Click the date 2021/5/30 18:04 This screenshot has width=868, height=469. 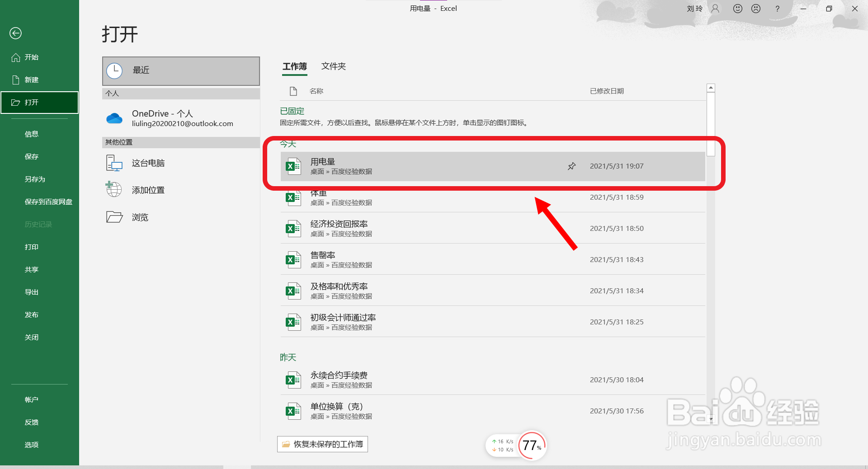click(x=617, y=380)
